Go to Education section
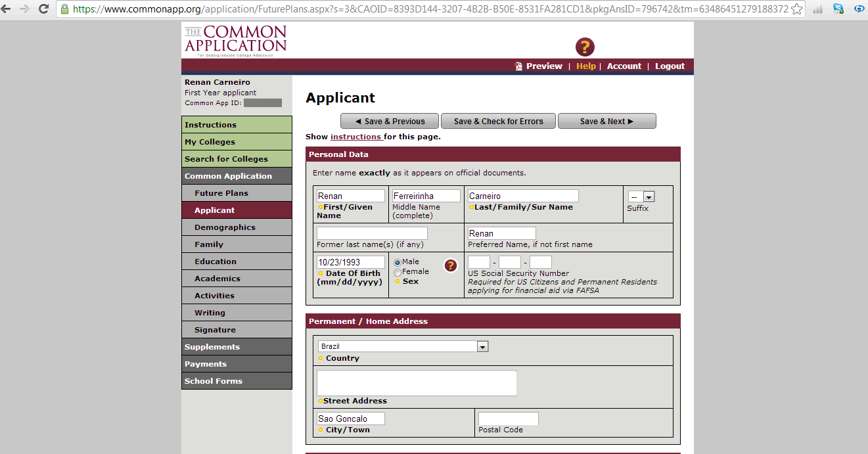 tap(237, 261)
